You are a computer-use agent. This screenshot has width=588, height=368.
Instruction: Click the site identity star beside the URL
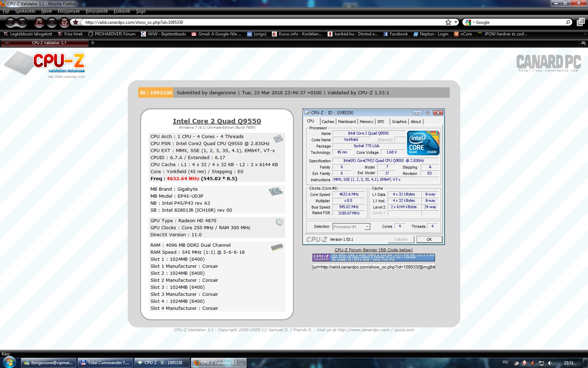click(x=76, y=22)
